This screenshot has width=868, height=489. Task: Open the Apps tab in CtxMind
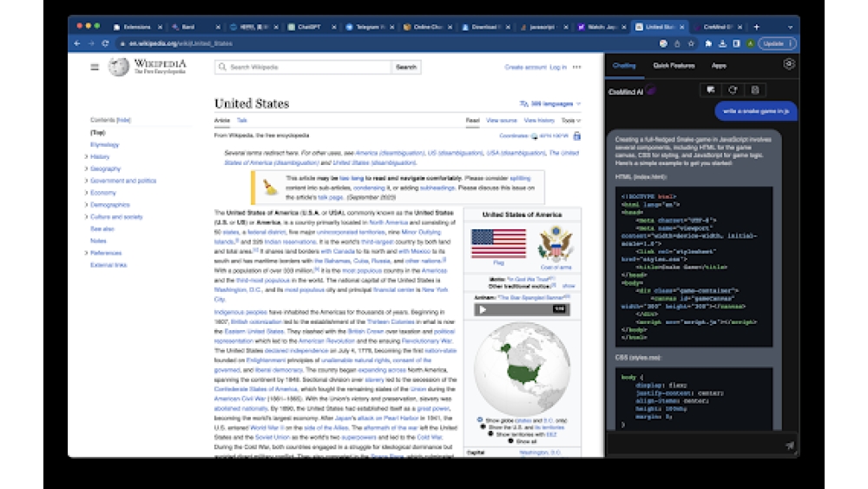719,65
